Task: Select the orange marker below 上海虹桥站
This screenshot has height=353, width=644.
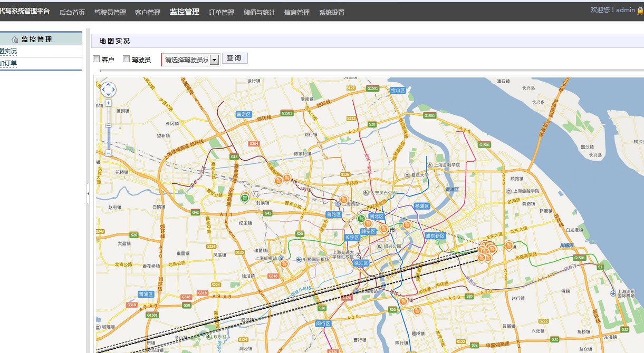Action: tap(284, 263)
